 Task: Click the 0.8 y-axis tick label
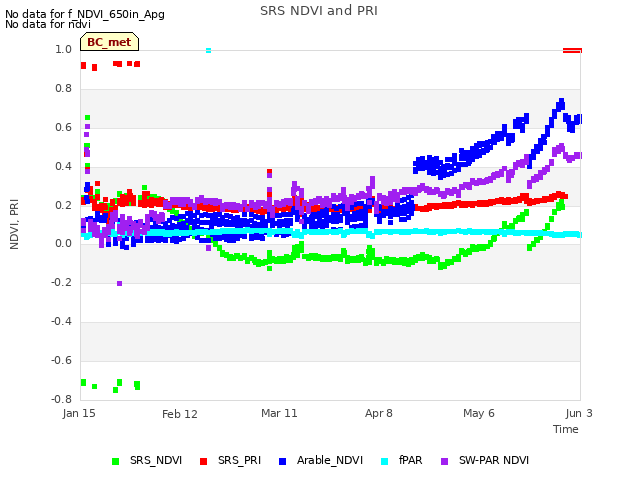[63, 88]
